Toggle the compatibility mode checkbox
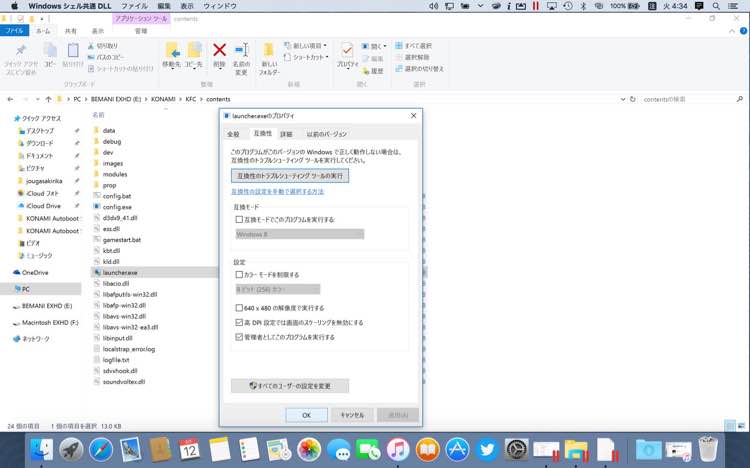The width and height of the screenshot is (750, 468). tap(239, 220)
